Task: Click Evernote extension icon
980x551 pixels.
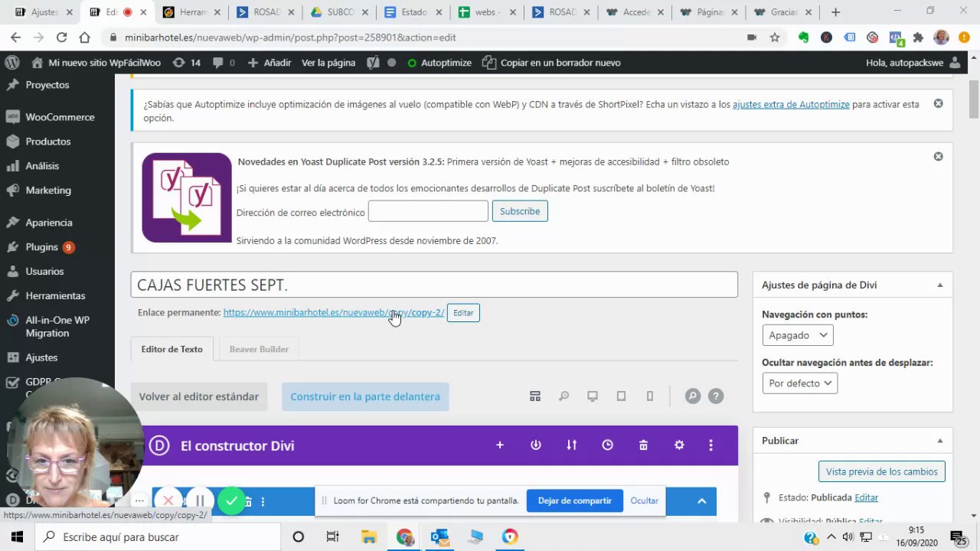Action: (x=803, y=37)
